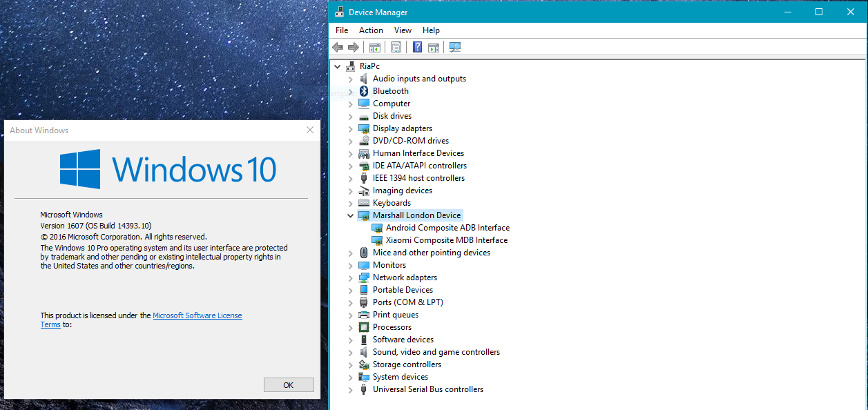This screenshot has width=868, height=410.
Task: Select Android Composite ADB Interface device
Action: pos(447,228)
